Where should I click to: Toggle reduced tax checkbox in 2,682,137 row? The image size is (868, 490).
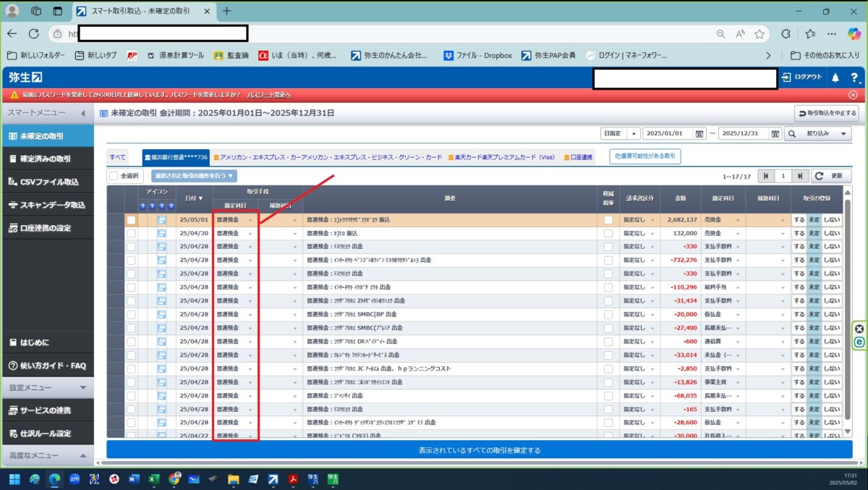click(608, 220)
